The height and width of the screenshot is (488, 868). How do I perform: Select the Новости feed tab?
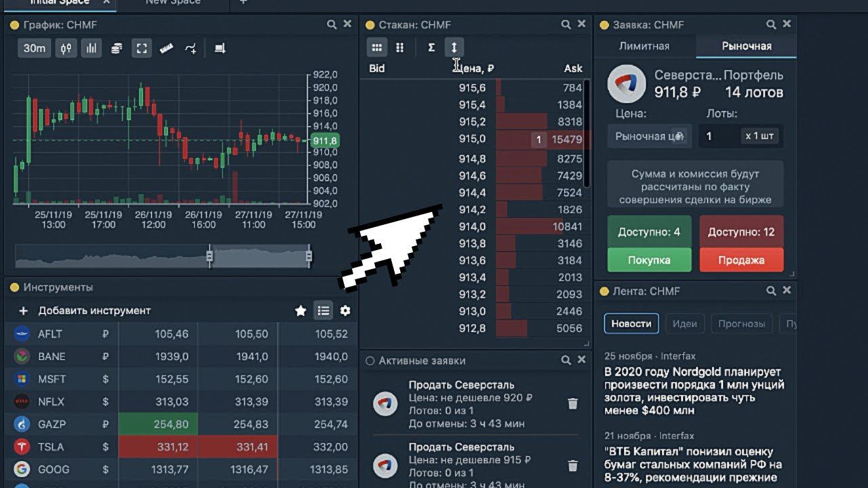631,323
